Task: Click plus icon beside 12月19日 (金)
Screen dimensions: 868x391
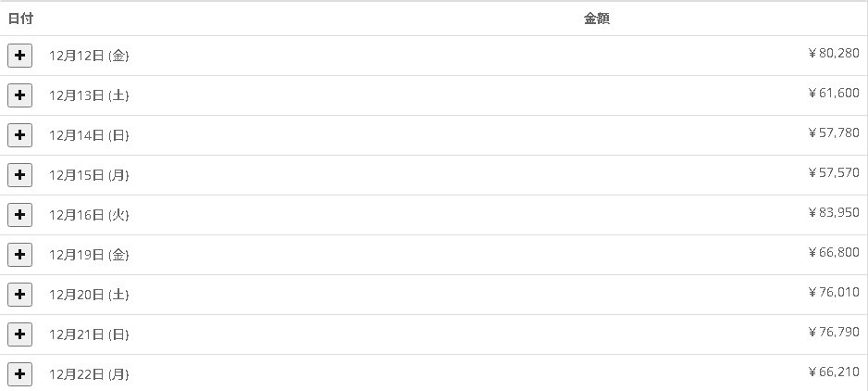Action: pyautogui.click(x=19, y=255)
